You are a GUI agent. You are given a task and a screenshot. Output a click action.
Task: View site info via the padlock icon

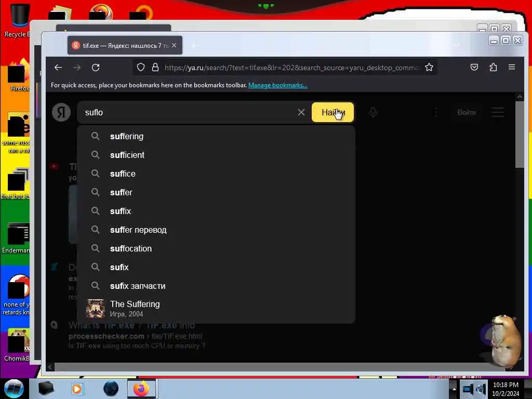click(x=155, y=68)
